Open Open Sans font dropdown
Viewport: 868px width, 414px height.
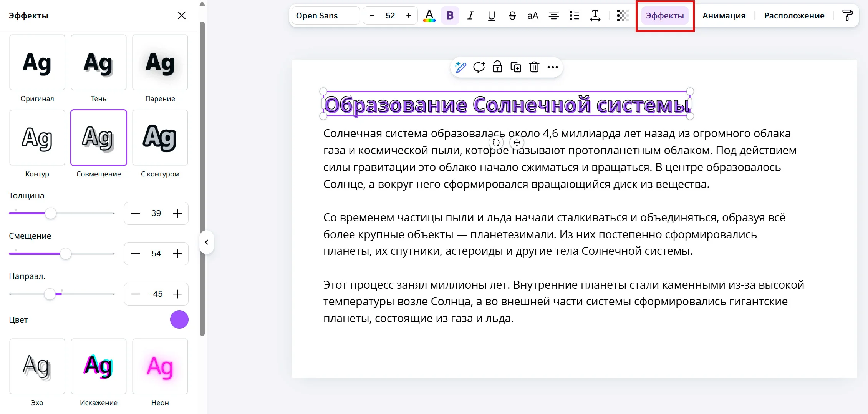pos(326,16)
